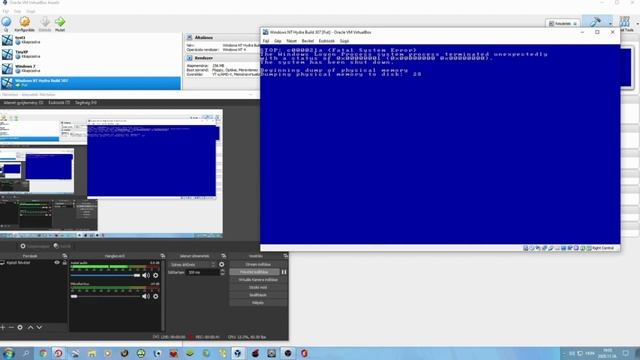Adjust the microphone volume slider in OBS mixer

(105, 296)
